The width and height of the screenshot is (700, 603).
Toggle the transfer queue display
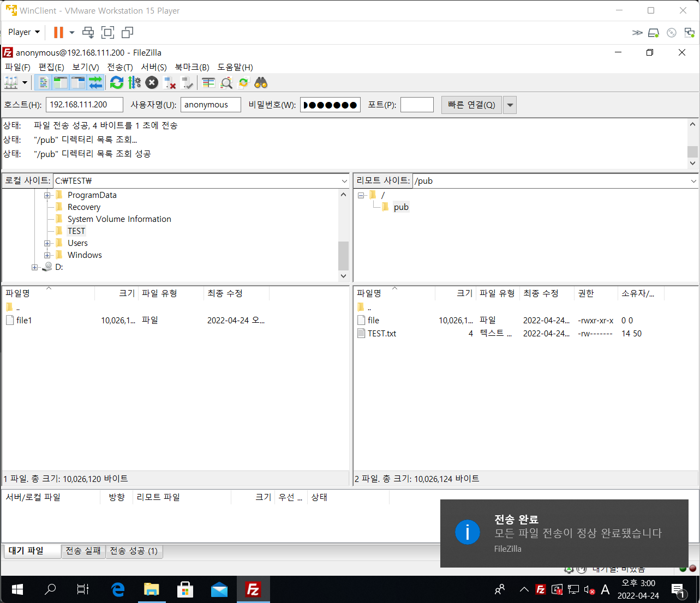click(x=95, y=83)
